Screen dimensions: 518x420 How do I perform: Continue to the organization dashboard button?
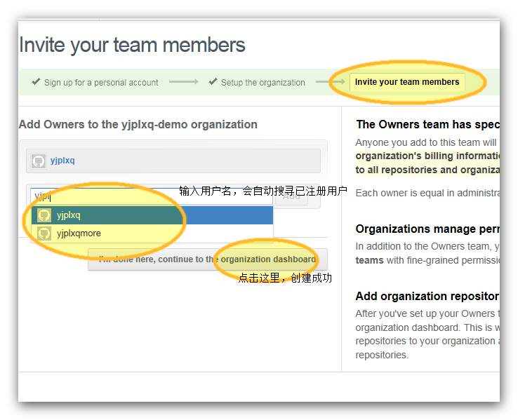(208, 259)
